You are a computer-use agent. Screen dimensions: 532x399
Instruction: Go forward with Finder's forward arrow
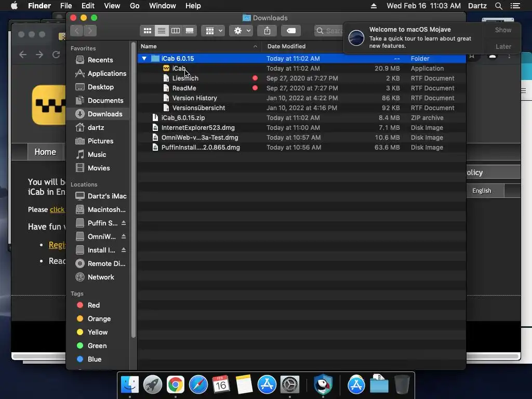pos(90,31)
